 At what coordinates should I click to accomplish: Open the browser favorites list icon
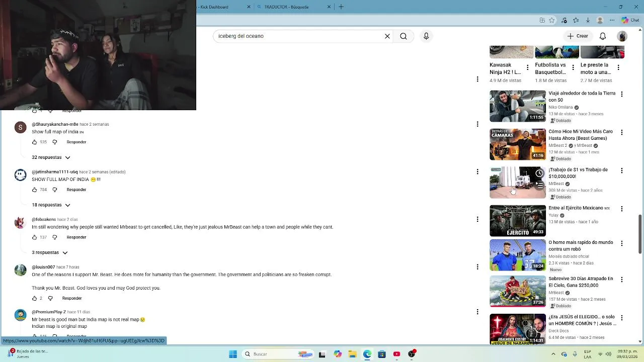(576, 20)
